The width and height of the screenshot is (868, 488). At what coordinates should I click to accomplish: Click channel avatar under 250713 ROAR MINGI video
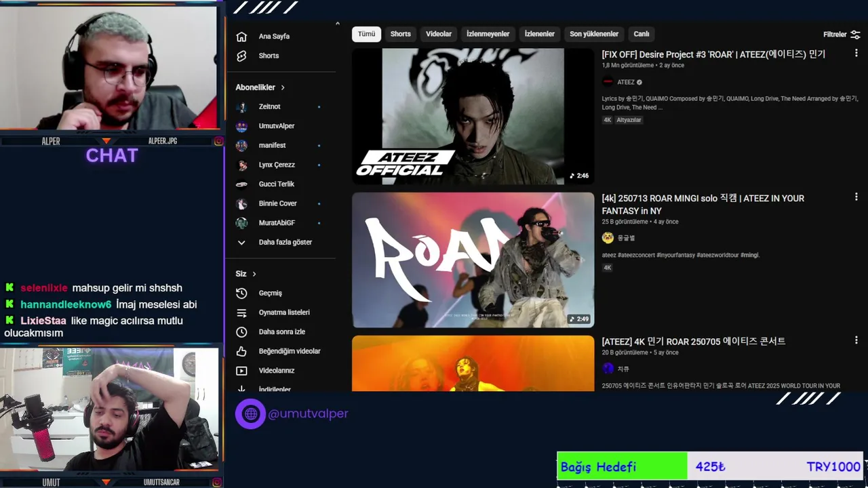pos(608,238)
